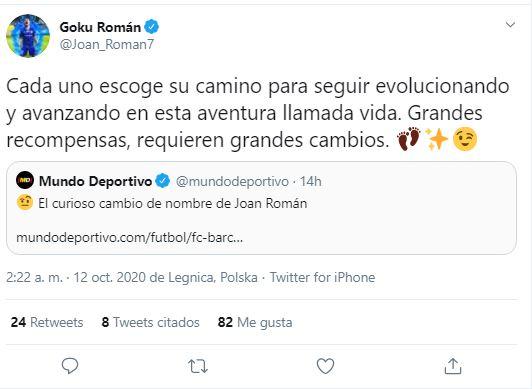Retweet using the arrows icon

(198, 367)
